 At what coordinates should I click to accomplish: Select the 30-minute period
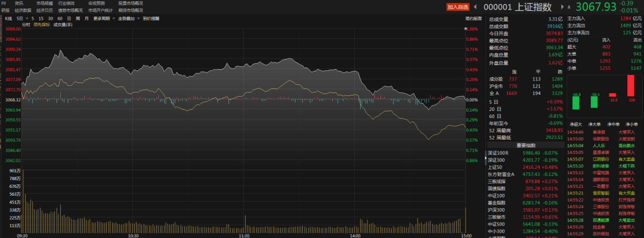click(51, 18)
